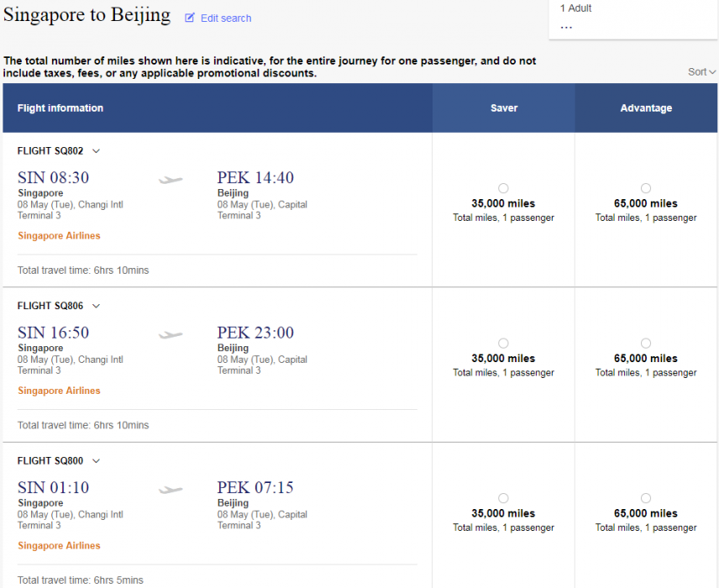Click the ellipsis under 1 Adult
This screenshot has height=588, width=719.
(566, 27)
